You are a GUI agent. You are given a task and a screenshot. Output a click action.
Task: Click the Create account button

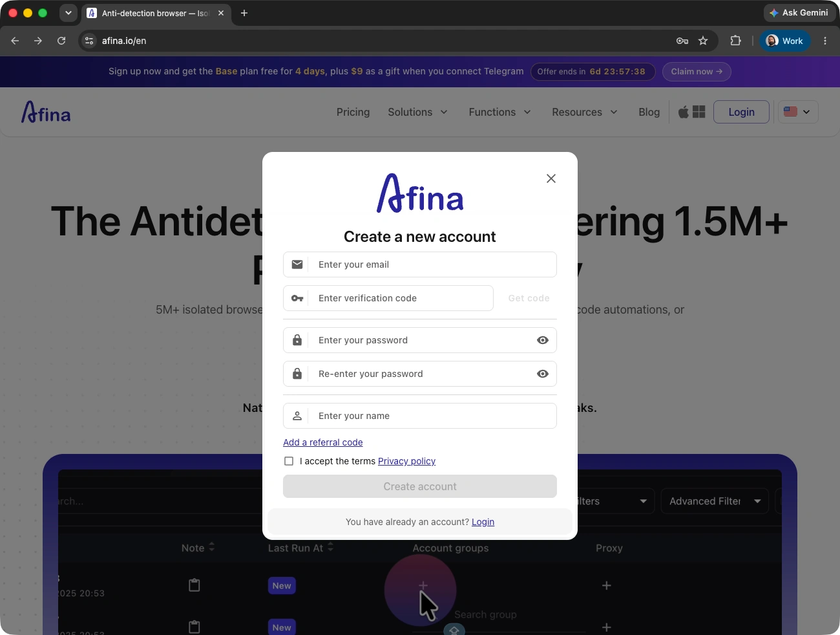(x=420, y=486)
